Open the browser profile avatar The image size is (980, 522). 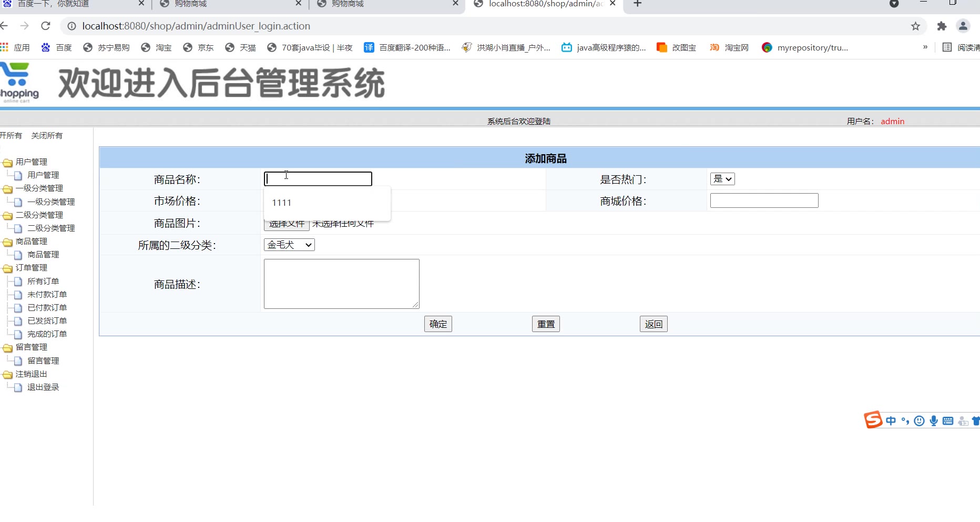click(963, 26)
